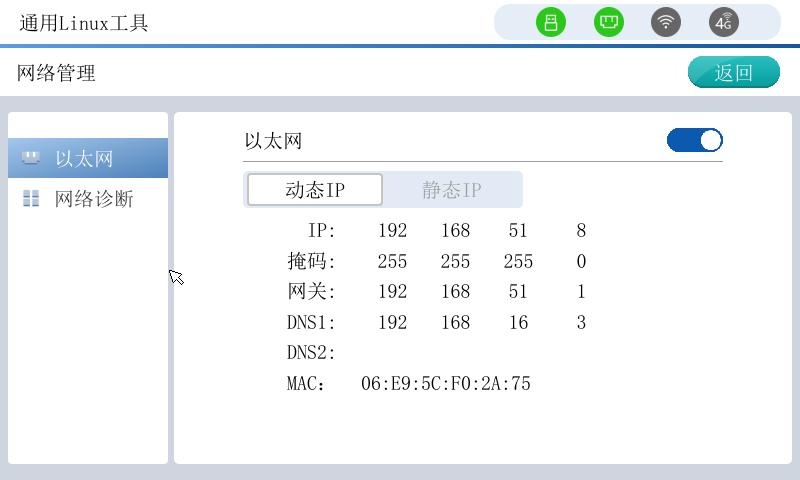Select the 动态IP mode
The width and height of the screenshot is (800, 480).
(x=315, y=190)
